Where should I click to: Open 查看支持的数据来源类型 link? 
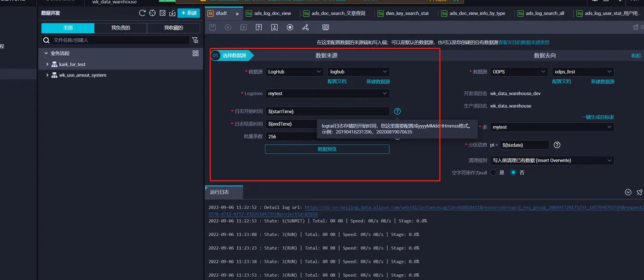click(x=524, y=42)
